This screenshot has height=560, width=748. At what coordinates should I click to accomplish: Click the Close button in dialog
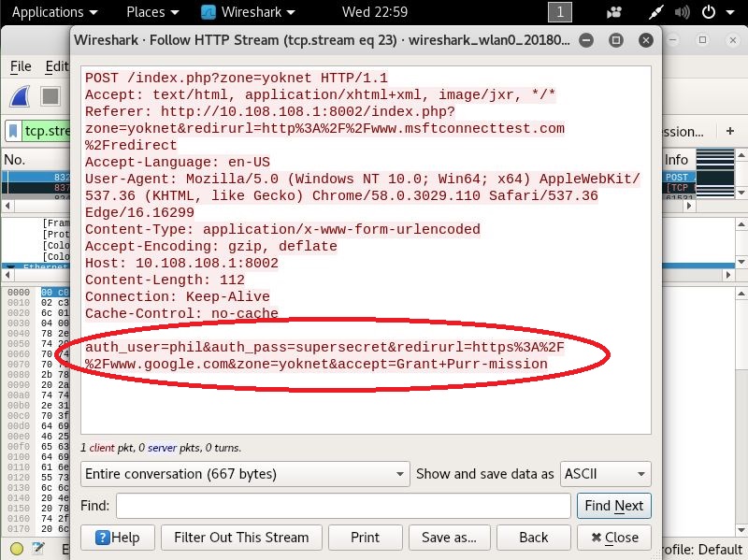point(613,538)
